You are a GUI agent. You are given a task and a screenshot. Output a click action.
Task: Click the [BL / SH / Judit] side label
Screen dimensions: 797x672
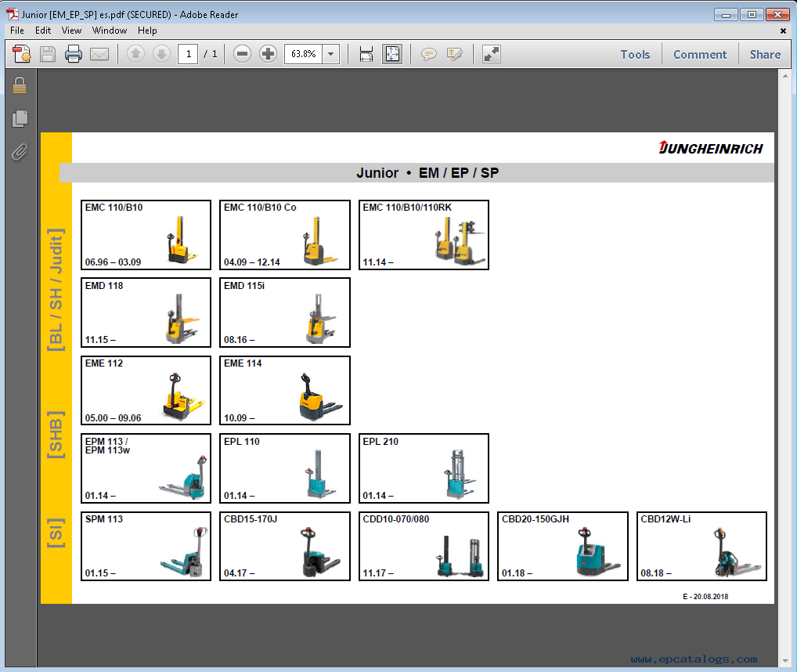[x=56, y=290]
